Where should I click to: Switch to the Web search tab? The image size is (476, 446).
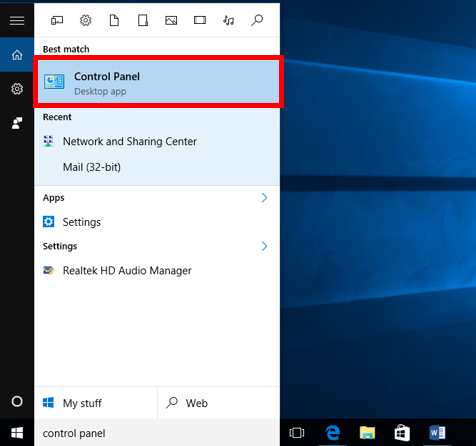[219, 403]
